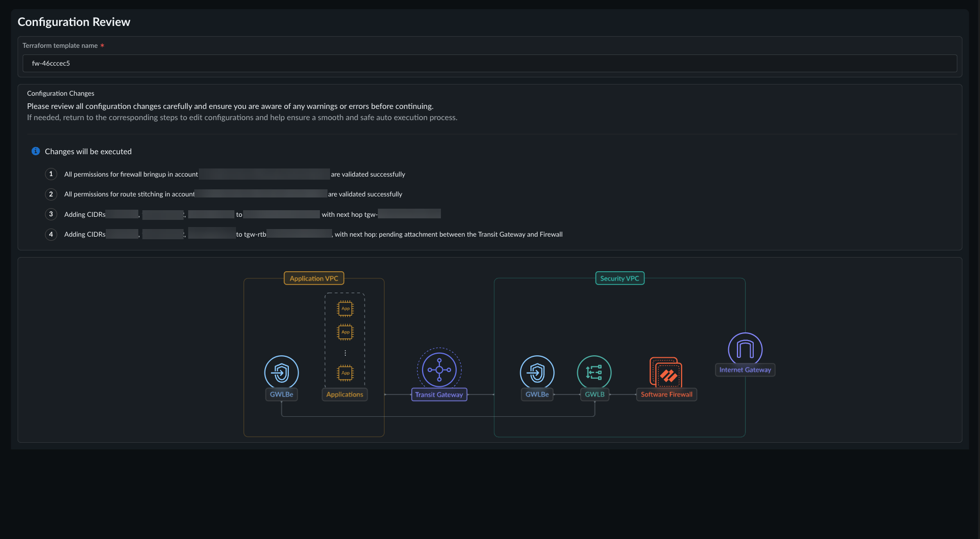
Task: Click the blue info icon beside Changes will be executed
Action: tap(36, 151)
